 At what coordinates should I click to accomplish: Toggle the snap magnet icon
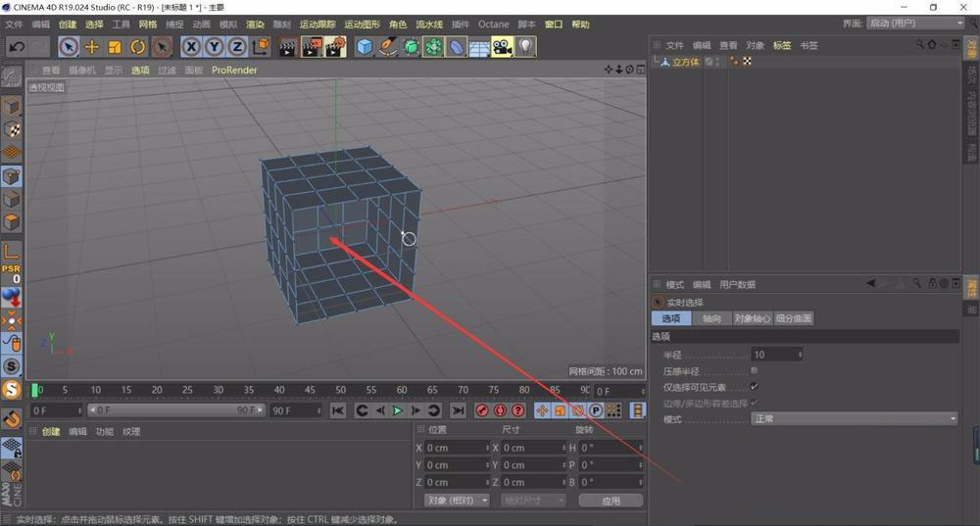(11, 419)
